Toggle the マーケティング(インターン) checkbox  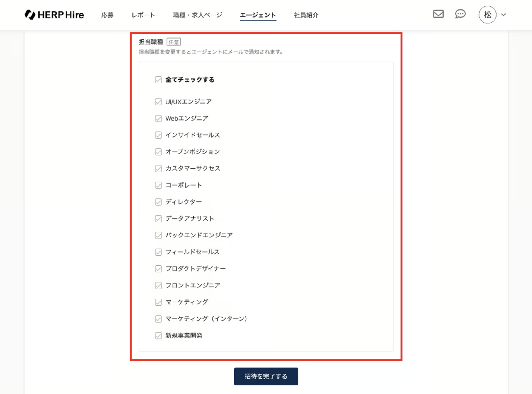point(158,319)
